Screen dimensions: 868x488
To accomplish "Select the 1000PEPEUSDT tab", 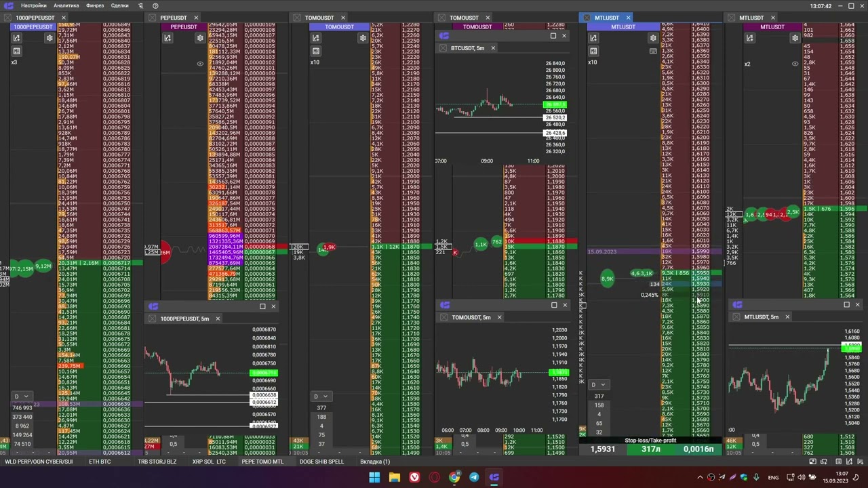I will pos(35,18).
